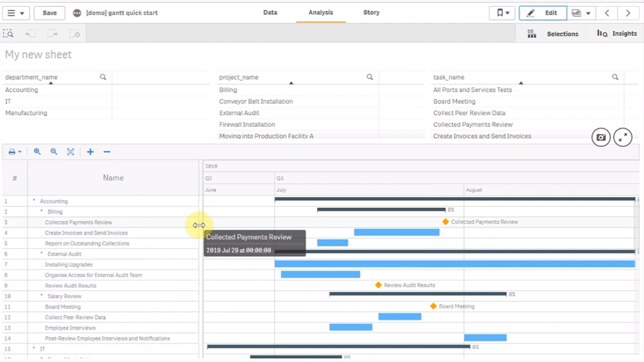This screenshot has height=362, width=644.
Task: Click the zoom-to-fit icon in Gantt toolbar
Action: click(x=71, y=152)
